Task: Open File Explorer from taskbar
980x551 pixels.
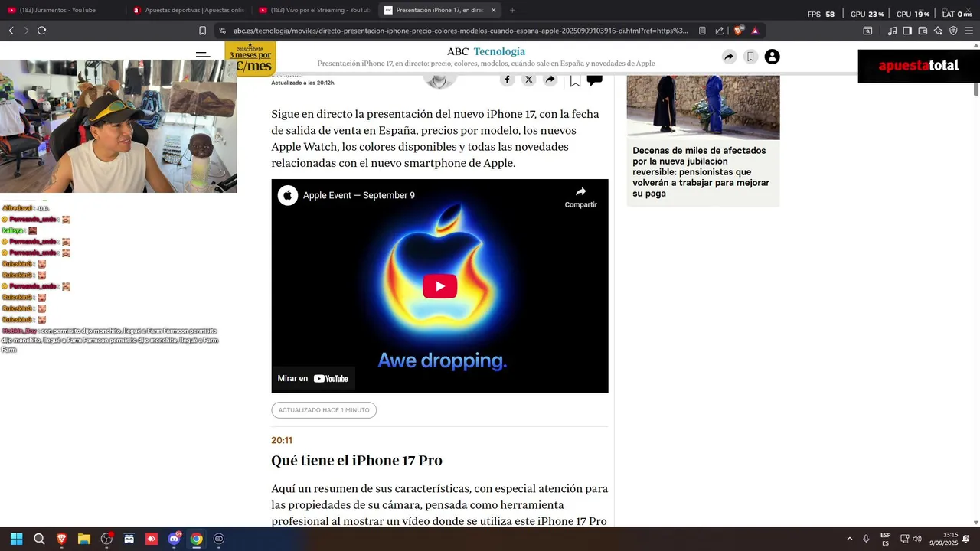Action: (x=84, y=539)
